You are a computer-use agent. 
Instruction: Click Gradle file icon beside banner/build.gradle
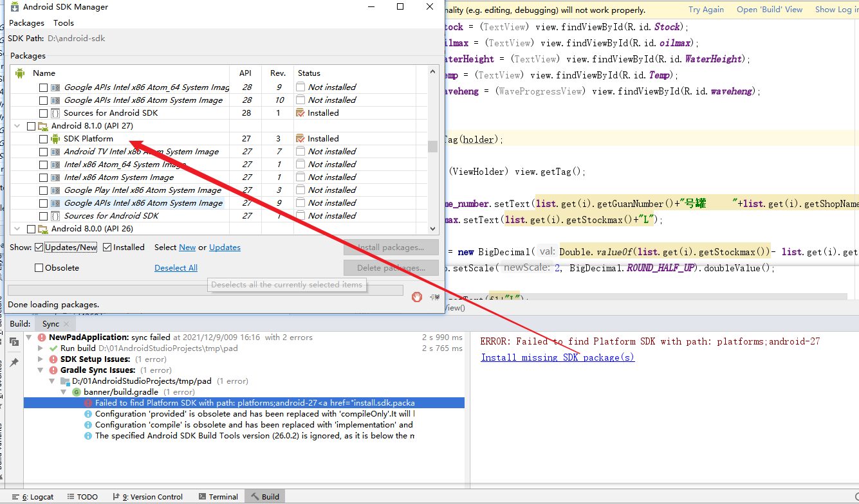click(77, 392)
